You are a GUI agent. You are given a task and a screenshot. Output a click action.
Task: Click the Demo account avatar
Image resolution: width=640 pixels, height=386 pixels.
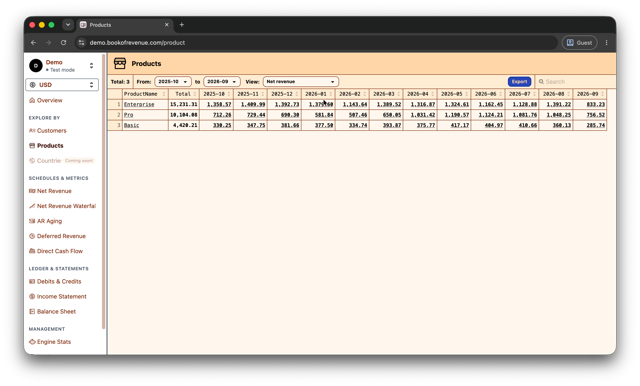point(36,65)
